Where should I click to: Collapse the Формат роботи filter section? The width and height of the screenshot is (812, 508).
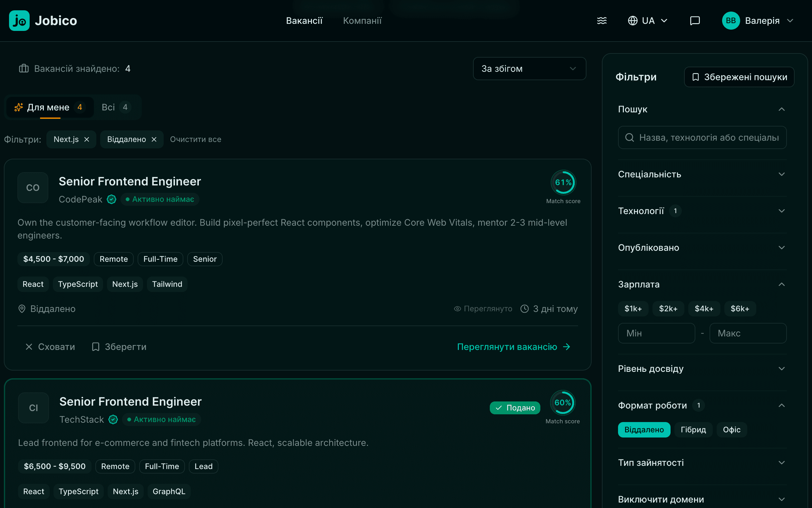coord(702,405)
